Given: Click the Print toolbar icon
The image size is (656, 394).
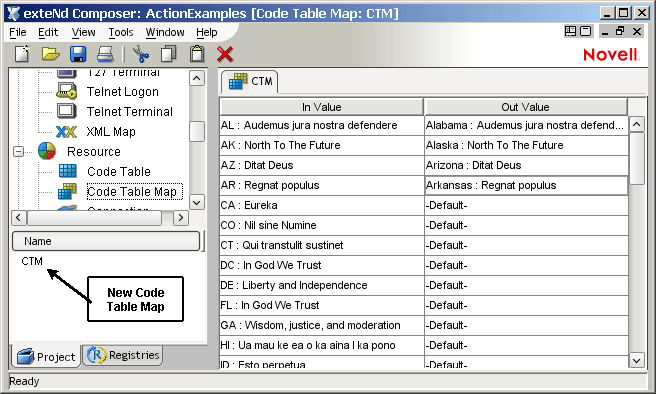Looking at the screenshot, I should point(105,54).
